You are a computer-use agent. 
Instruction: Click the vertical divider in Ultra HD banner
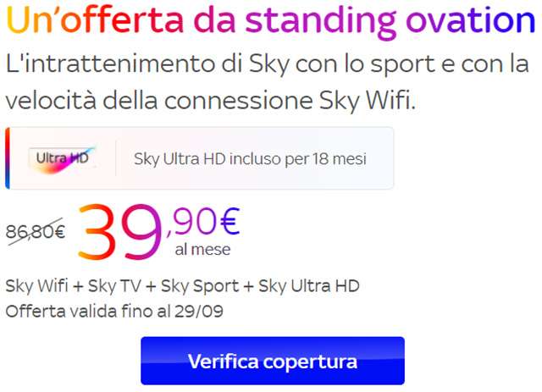pyautogui.click(x=115, y=158)
